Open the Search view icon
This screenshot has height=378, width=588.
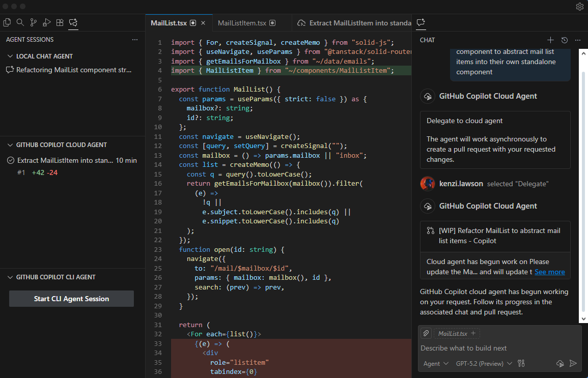pyautogui.click(x=20, y=22)
